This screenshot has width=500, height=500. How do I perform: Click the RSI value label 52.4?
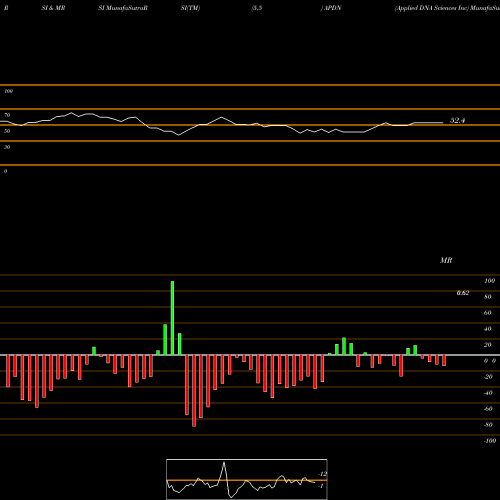click(x=457, y=121)
